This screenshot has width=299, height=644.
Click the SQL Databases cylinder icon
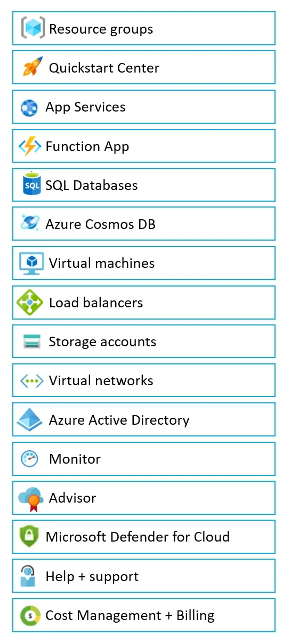pyautogui.click(x=31, y=185)
